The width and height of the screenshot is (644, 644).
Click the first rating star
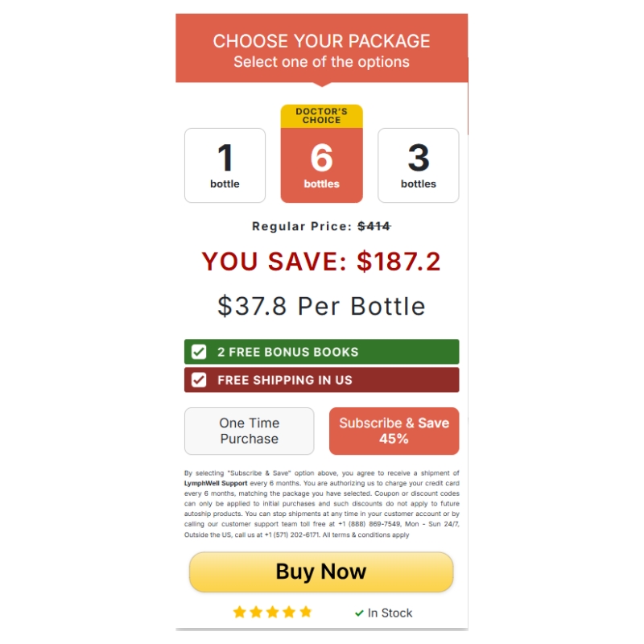(x=239, y=612)
